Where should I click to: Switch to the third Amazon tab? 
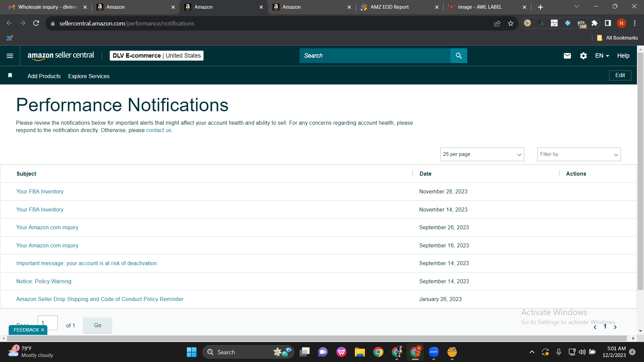pos(312,7)
